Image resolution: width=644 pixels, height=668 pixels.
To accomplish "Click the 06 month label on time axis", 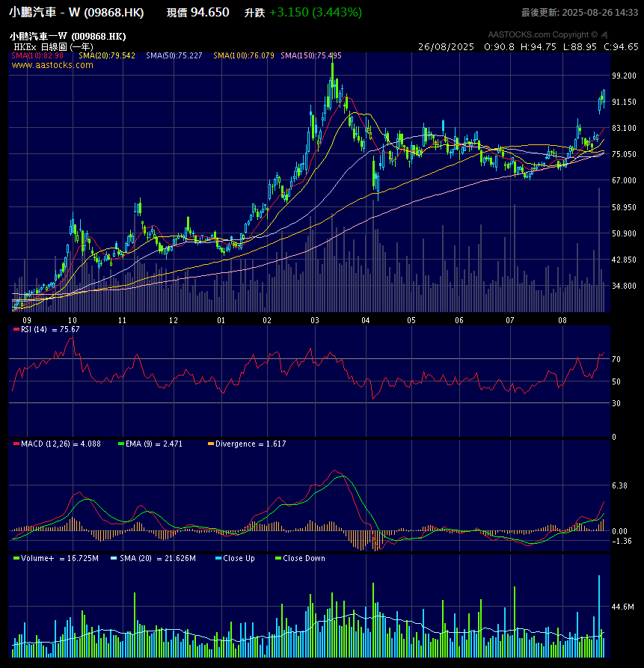I will [x=459, y=320].
